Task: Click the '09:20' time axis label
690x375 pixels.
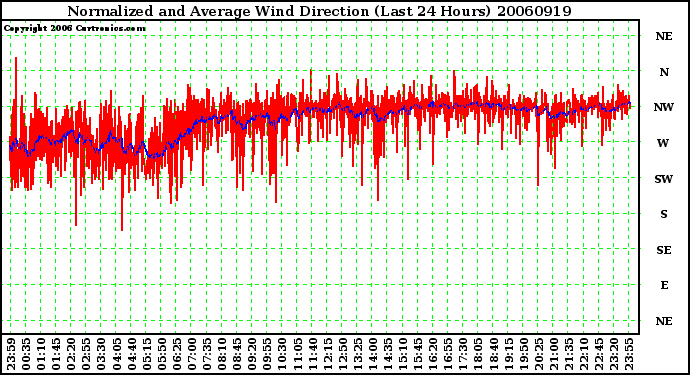Action: (252, 354)
